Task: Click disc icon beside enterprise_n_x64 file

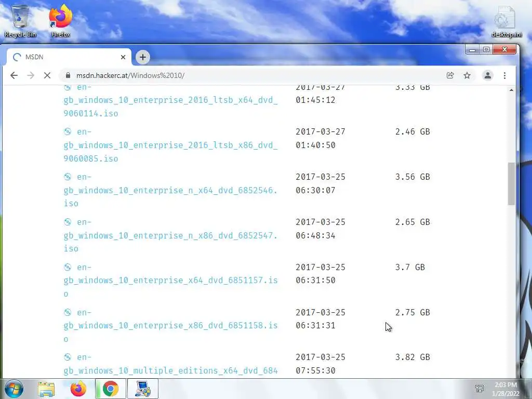Action: click(x=68, y=177)
